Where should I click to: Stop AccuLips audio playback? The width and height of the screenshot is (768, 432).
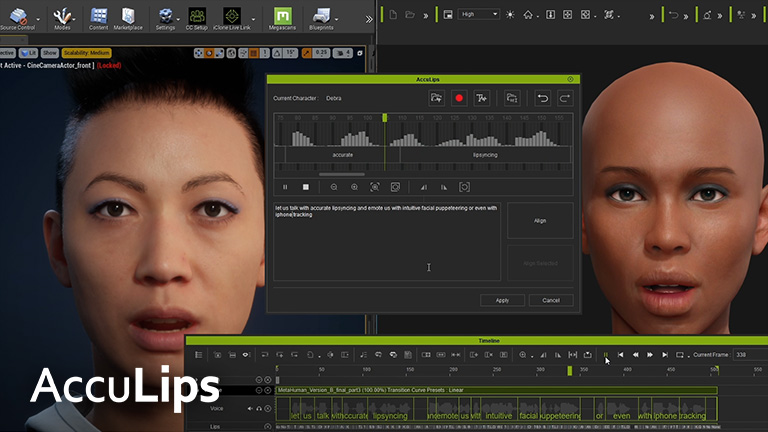pos(306,187)
